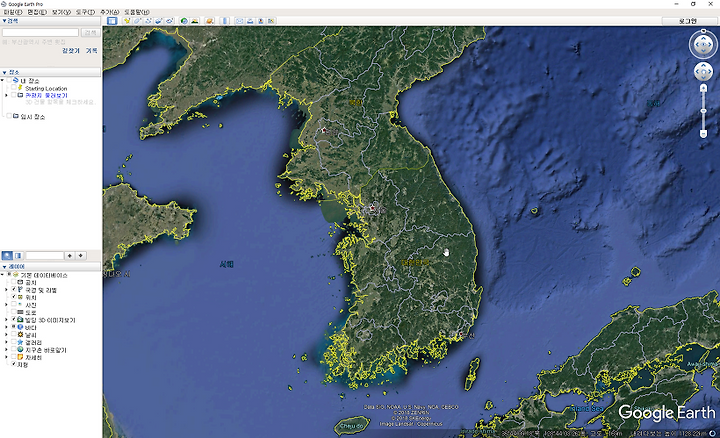The height and width of the screenshot is (438, 720).
Task: Start the Record a Tour tool
Action: 169,21
